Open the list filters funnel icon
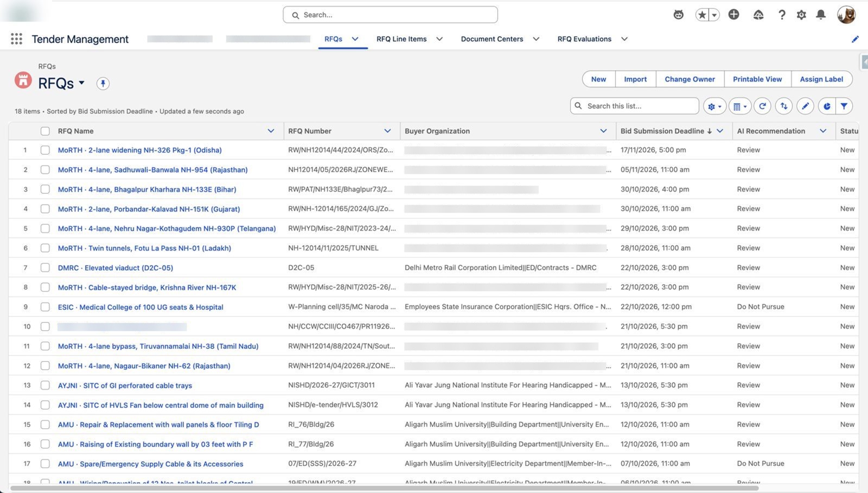Image resolution: width=868 pixels, height=493 pixels. 844,106
